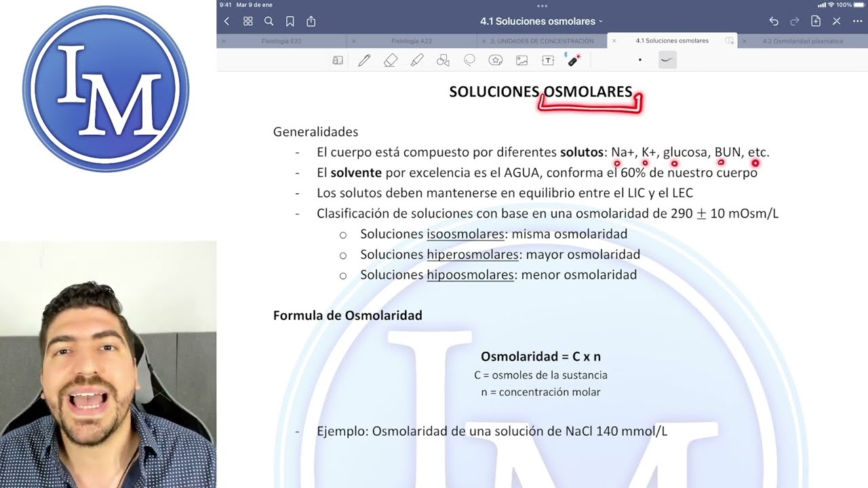Open the 4.2 Osmolaridad plasmática tab

[802, 41]
